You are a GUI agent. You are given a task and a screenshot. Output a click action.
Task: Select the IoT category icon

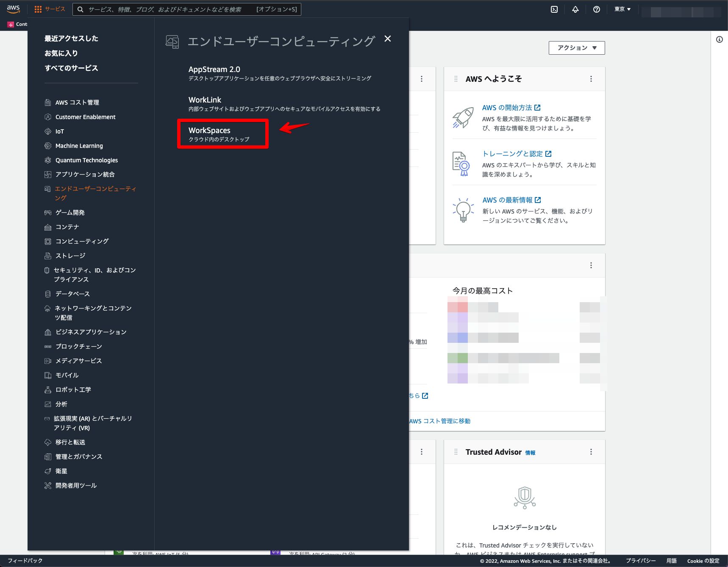click(48, 131)
